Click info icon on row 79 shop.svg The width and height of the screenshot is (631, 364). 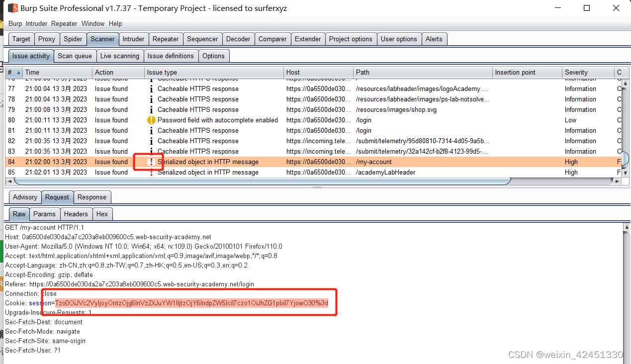click(x=152, y=110)
